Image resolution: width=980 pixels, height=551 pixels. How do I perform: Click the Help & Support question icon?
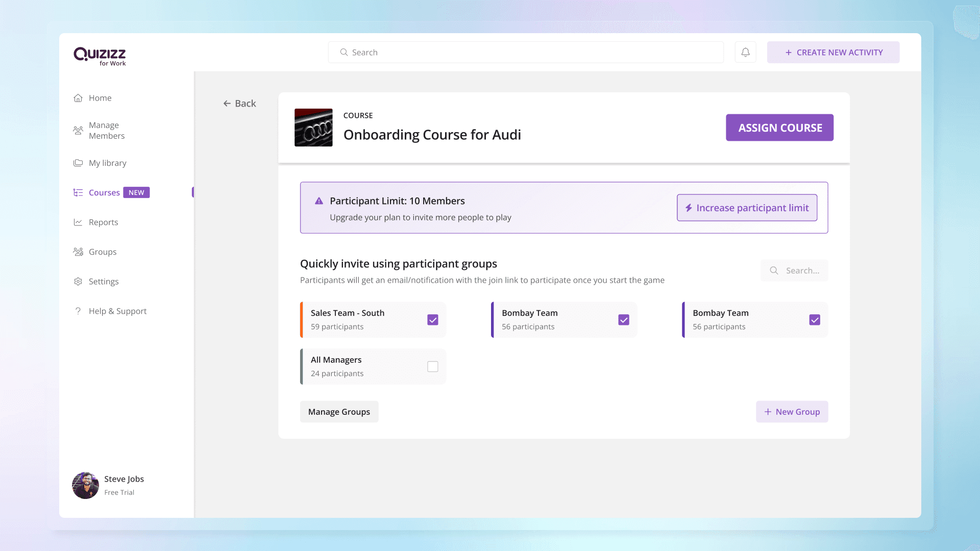pyautogui.click(x=78, y=311)
